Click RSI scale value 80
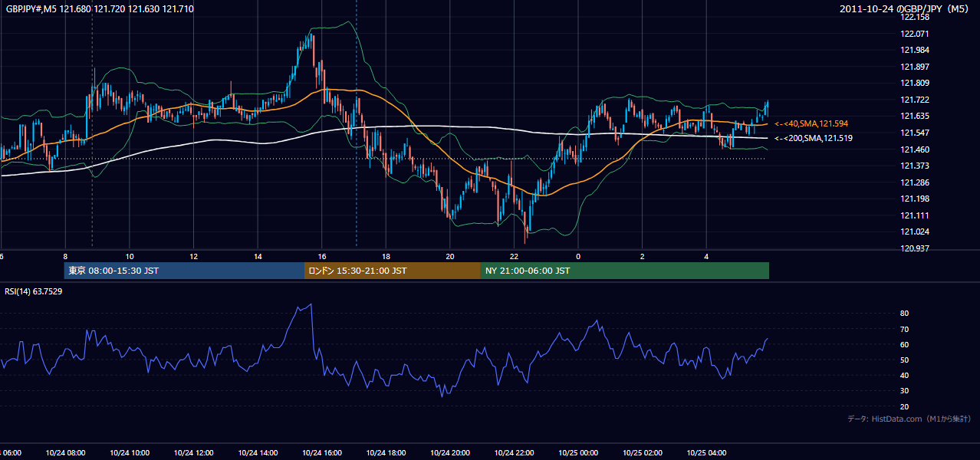Image resolution: width=980 pixels, height=460 pixels. point(904,314)
